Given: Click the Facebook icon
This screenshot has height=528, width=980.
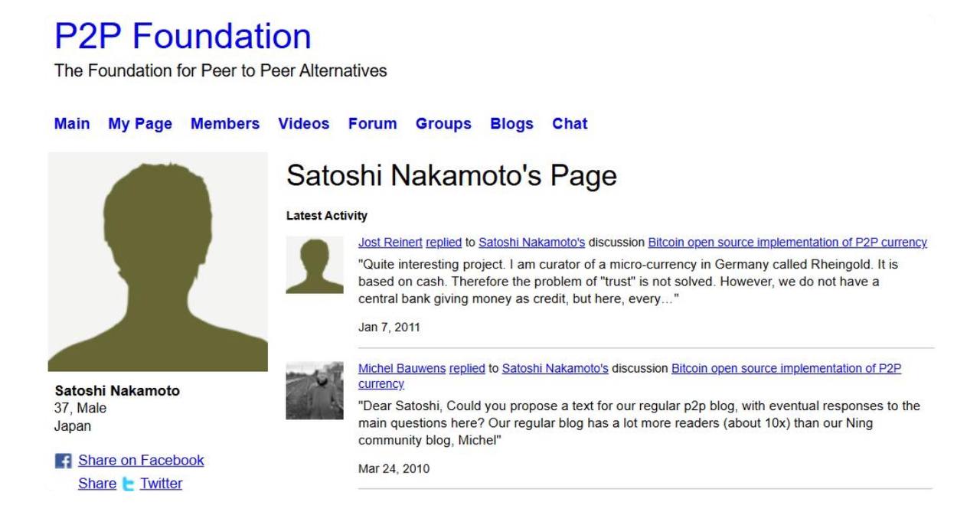Looking at the screenshot, I should (62, 461).
